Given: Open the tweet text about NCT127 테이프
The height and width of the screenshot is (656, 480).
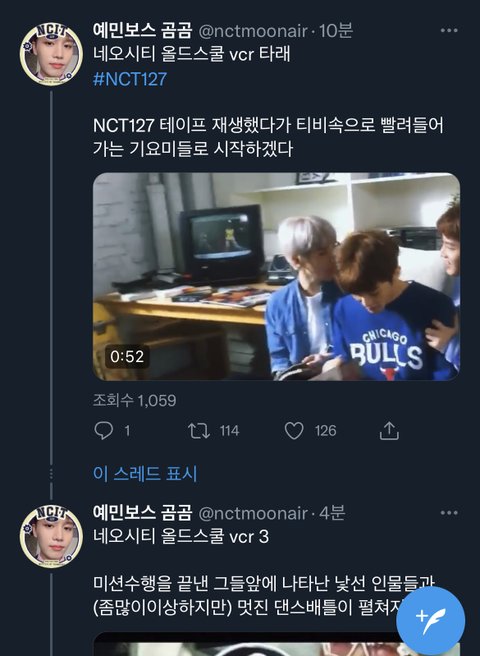Looking at the screenshot, I should click(x=268, y=137).
